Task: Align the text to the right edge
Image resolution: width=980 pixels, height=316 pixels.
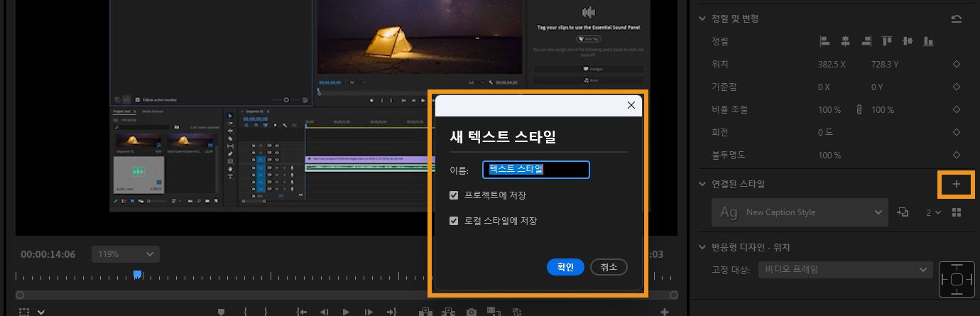Action: pyautogui.click(x=866, y=41)
